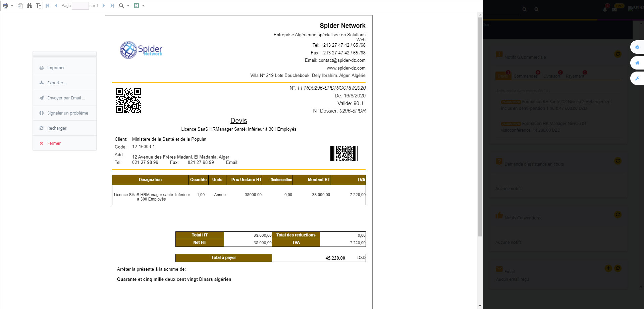Click the plus icon in Email panel
The width and height of the screenshot is (644, 309).
[x=608, y=268]
